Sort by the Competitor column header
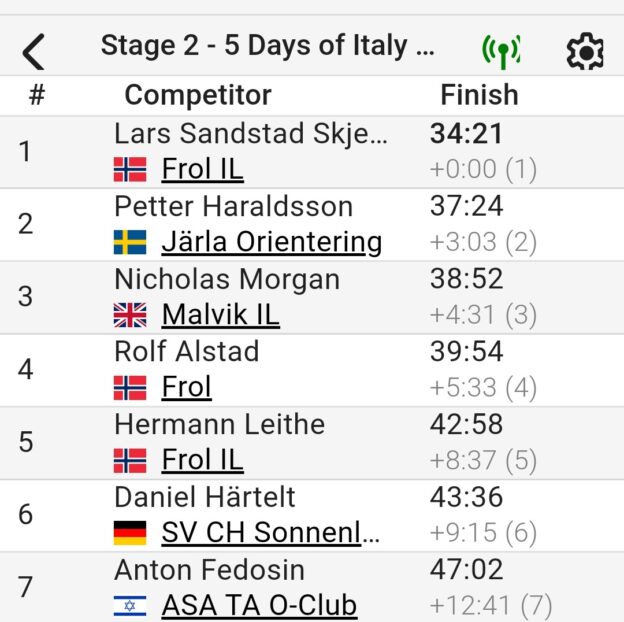The width and height of the screenshot is (624, 622). (197, 95)
